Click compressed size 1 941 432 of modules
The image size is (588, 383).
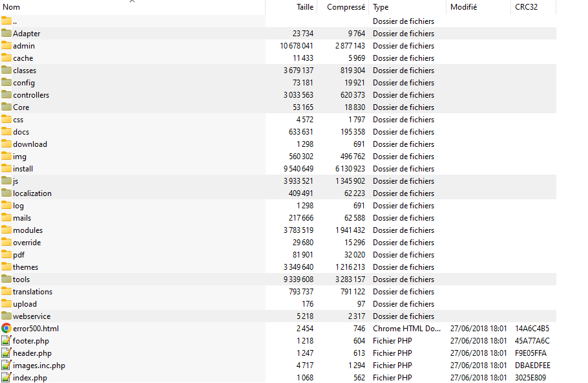pyautogui.click(x=350, y=230)
